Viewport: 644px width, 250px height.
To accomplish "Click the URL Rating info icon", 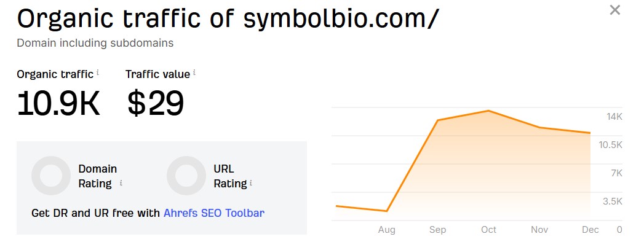I will (x=251, y=183).
